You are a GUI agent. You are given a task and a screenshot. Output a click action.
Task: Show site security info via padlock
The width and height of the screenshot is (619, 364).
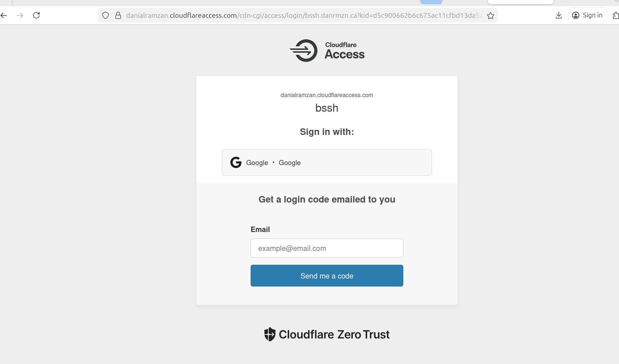click(x=118, y=15)
